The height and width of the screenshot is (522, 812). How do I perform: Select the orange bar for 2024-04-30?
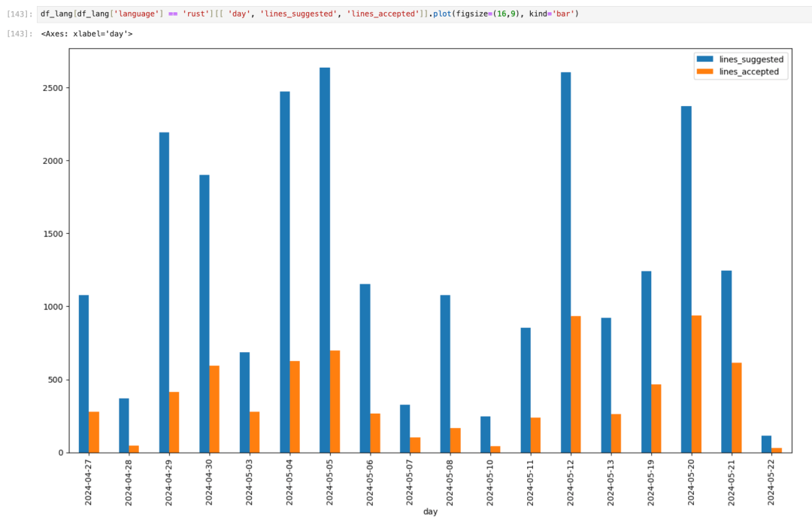214,408
